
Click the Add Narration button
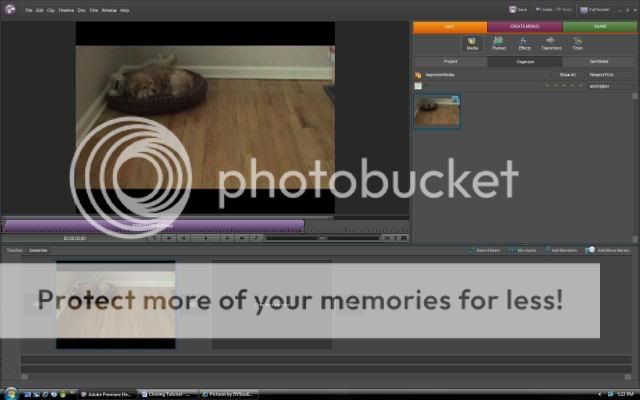[x=561, y=250]
